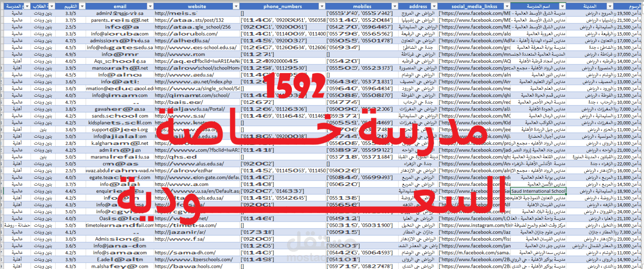
Task: Select the parents.reis email cell
Action: tap(120, 21)
